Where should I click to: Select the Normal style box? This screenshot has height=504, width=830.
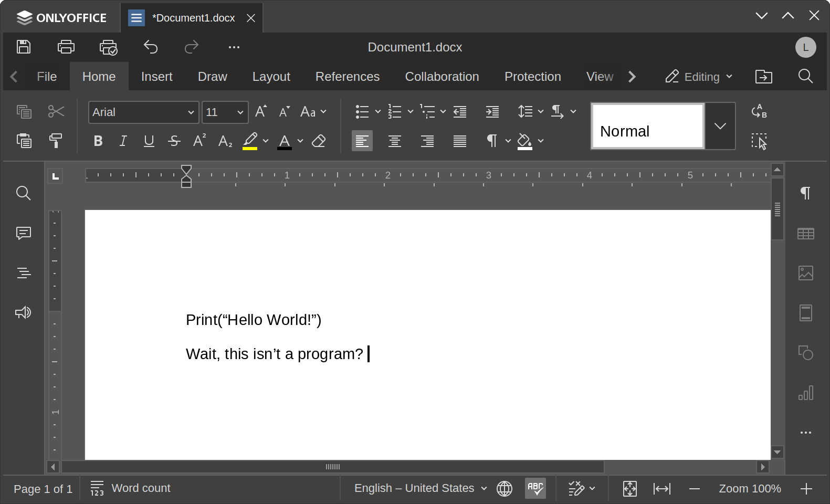coord(647,126)
